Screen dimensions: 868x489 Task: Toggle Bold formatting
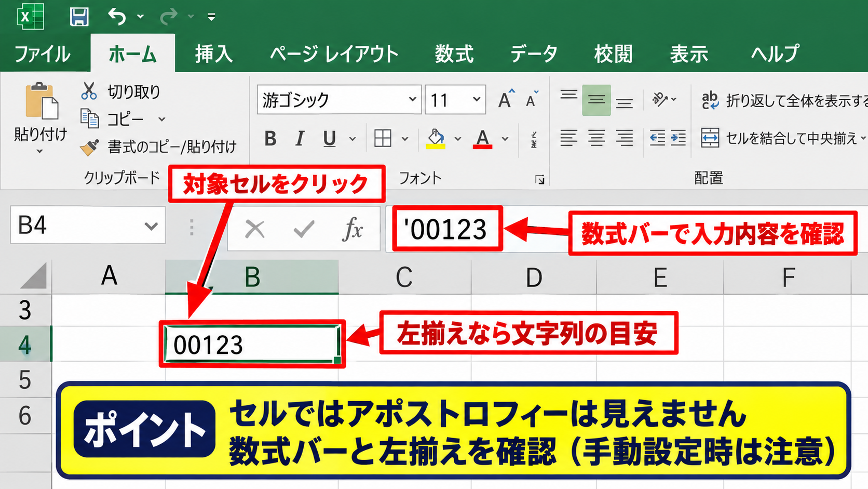click(270, 139)
